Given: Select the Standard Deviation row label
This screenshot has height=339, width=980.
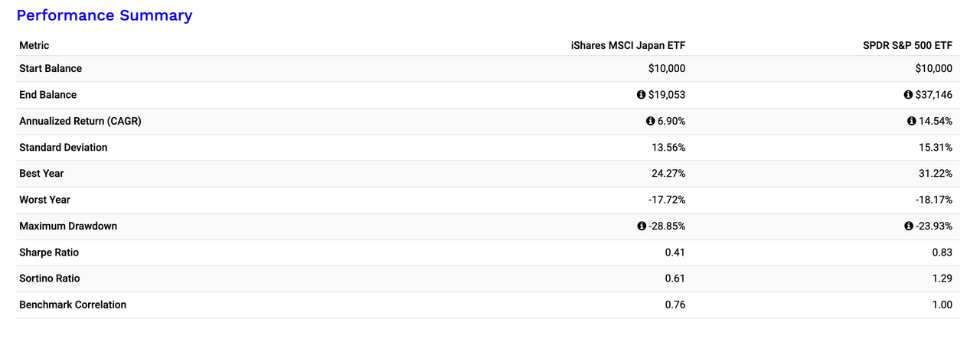Looking at the screenshot, I should click(64, 147).
